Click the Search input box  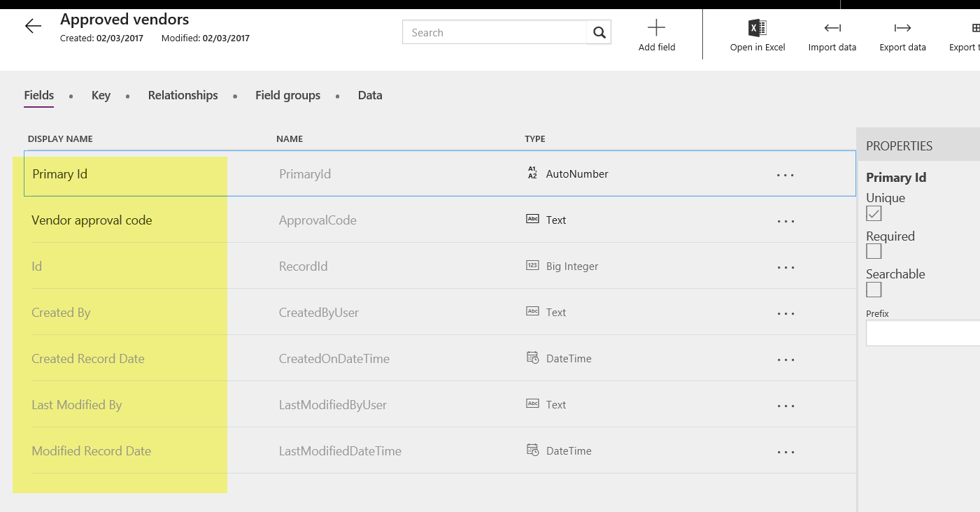tap(495, 32)
